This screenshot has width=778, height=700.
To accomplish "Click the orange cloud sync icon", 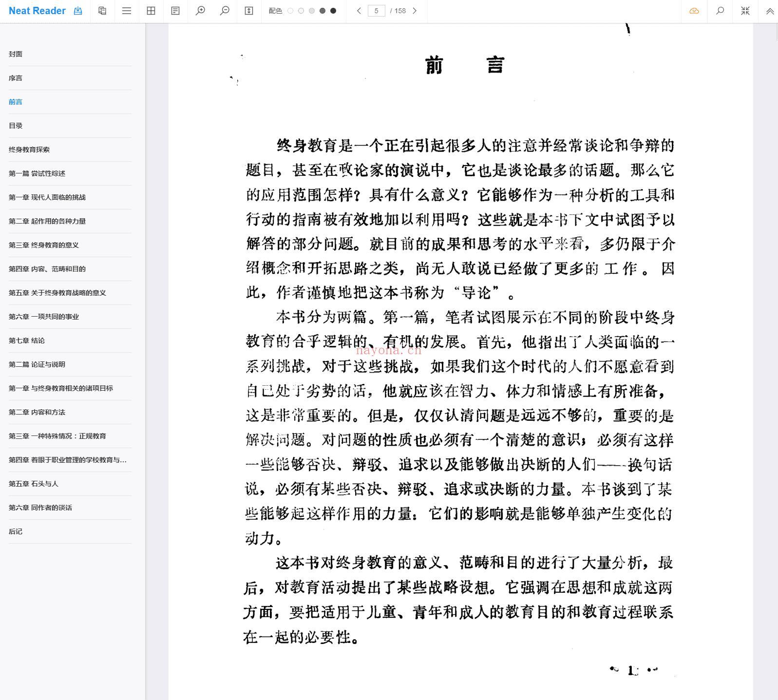I will 694,11.
